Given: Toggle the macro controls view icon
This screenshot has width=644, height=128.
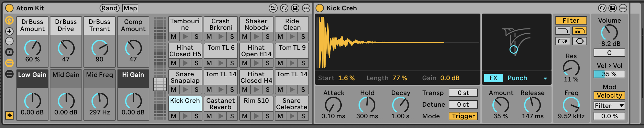Looking at the screenshot, I should tap(9, 21).
